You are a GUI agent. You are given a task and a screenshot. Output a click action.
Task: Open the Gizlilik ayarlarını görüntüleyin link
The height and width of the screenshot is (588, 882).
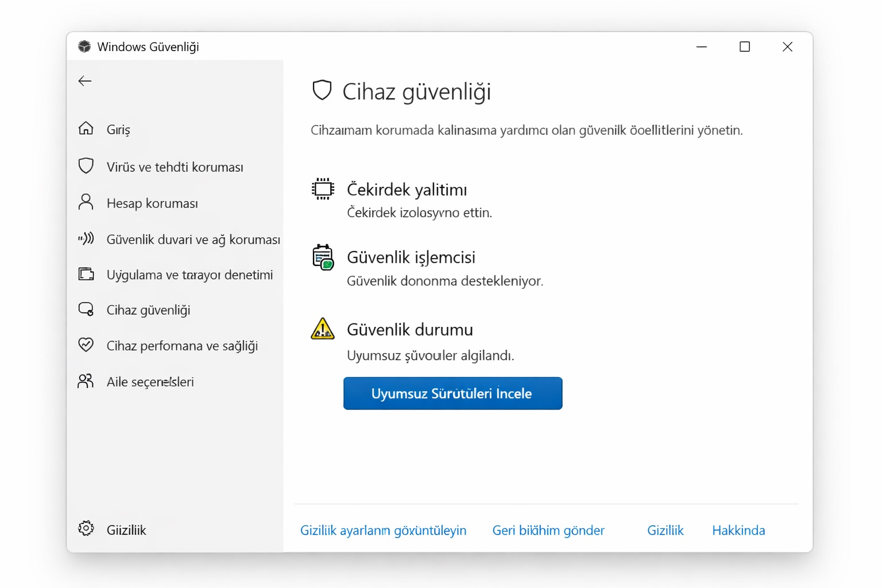coord(383,531)
